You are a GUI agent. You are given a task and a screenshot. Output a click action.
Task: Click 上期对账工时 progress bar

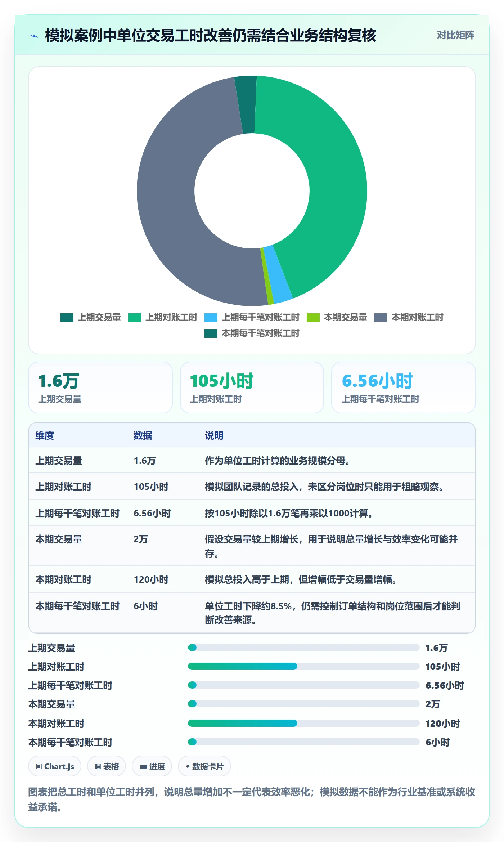303,666
